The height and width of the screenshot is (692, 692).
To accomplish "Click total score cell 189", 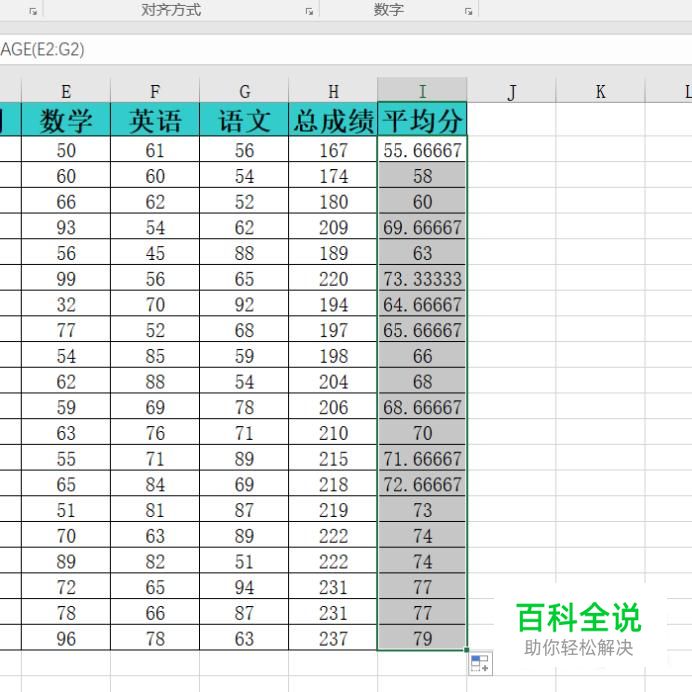I will [333, 252].
